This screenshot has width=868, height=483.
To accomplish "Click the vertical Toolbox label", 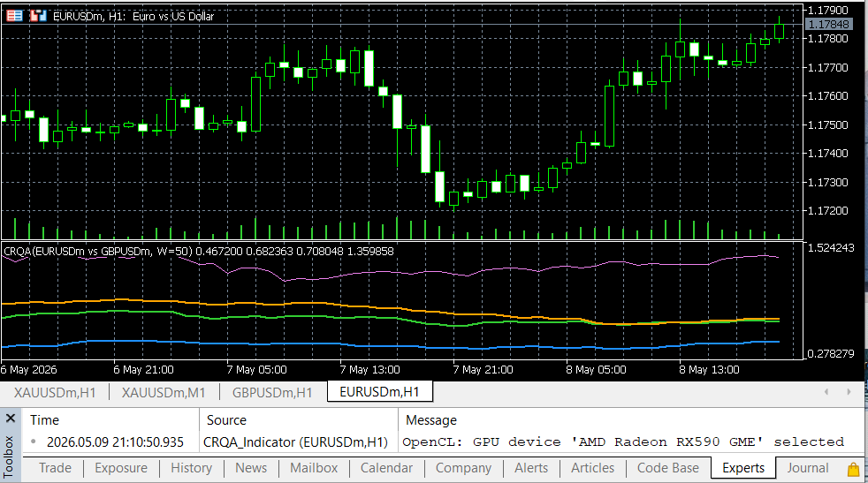I will click(8, 457).
